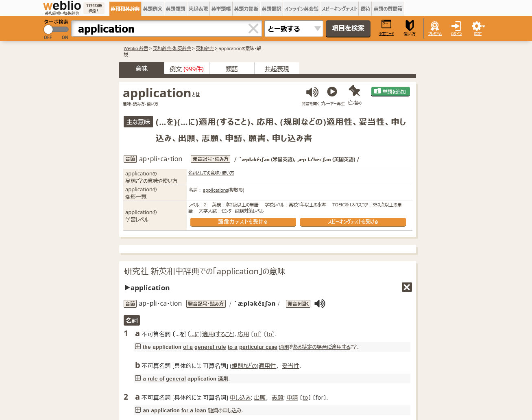Open the match type dropdown
The height and width of the screenshot is (420, 532).
click(294, 29)
